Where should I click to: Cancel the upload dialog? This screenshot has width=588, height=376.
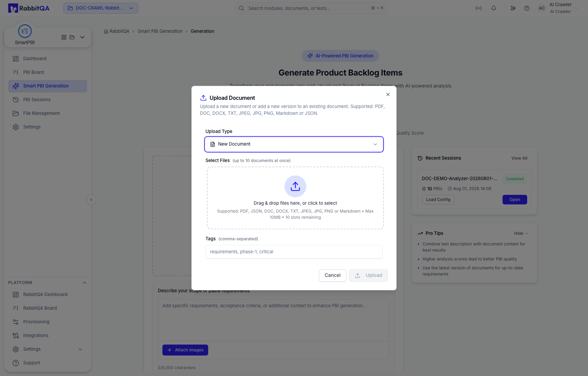coord(333,276)
